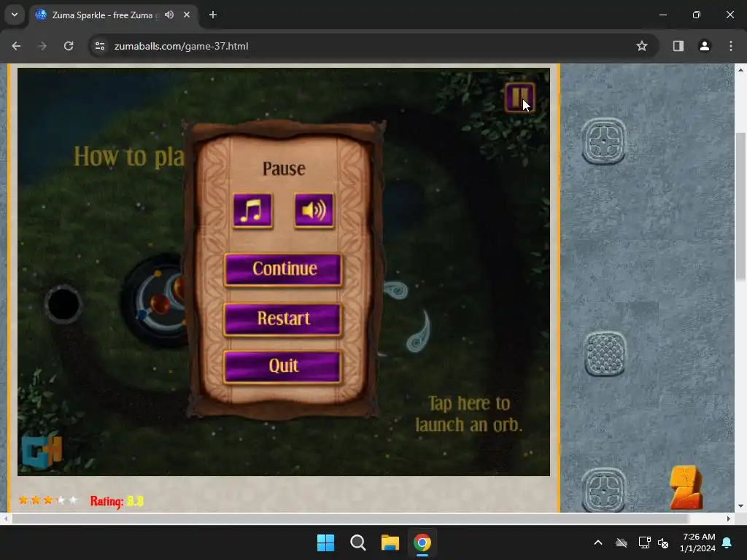
Task: Toggle the music note button in Pause menu
Action: 252,210
